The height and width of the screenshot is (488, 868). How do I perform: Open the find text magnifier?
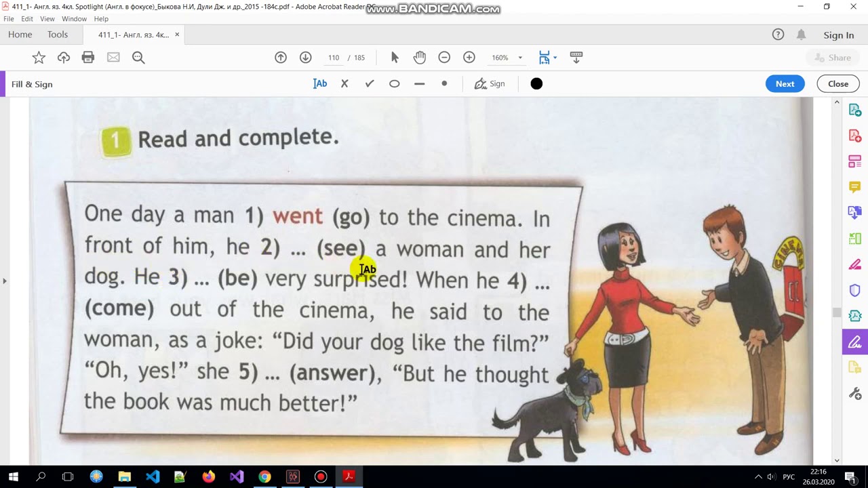(x=138, y=58)
